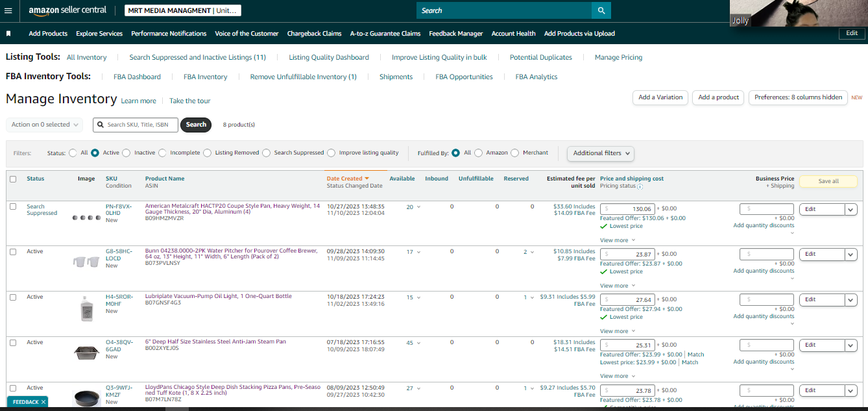Open the Action on 0 selected dropdown
The image size is (868, 411).
pyautogui.click(x=44, y=125)
